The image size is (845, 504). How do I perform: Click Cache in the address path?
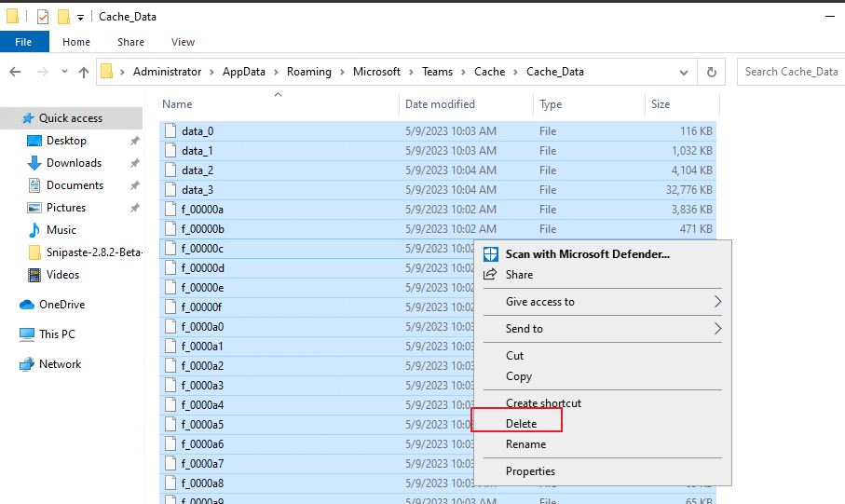tap(489, 72)
